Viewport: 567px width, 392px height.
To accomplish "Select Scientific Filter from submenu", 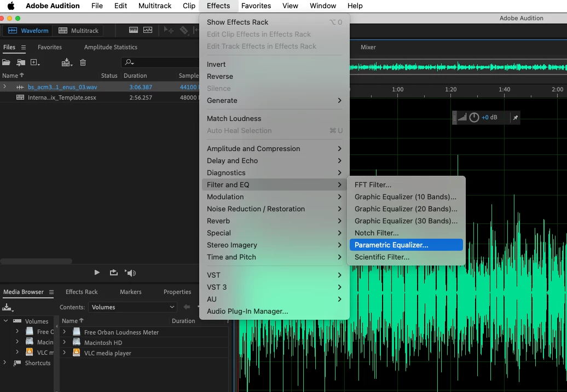I will (406, 257).
